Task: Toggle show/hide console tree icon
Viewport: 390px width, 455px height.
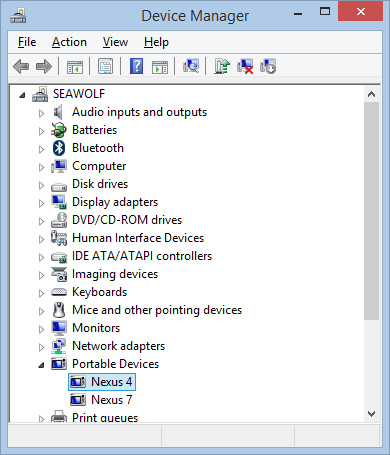Action: [75, 66]
